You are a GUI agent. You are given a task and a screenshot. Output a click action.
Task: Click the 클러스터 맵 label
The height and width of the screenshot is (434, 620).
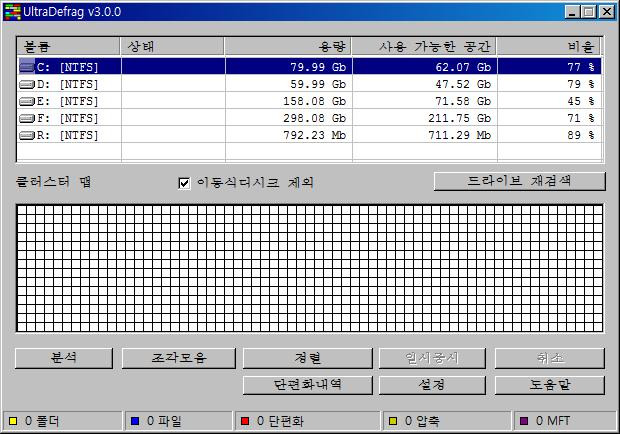54,182
